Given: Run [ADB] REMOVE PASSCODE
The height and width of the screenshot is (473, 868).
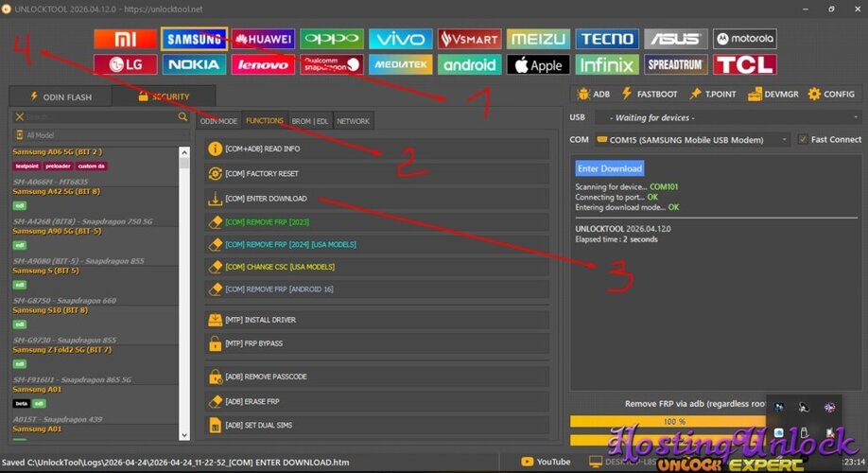Looking at the screenshot, I should [x=377, y=377].
